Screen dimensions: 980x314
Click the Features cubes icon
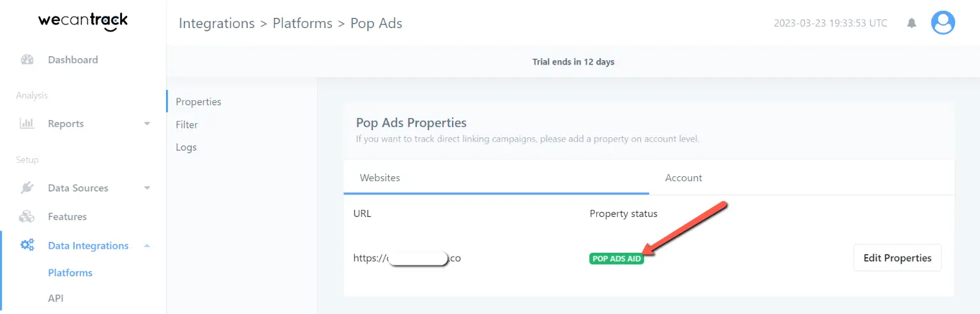coord(27,217)
